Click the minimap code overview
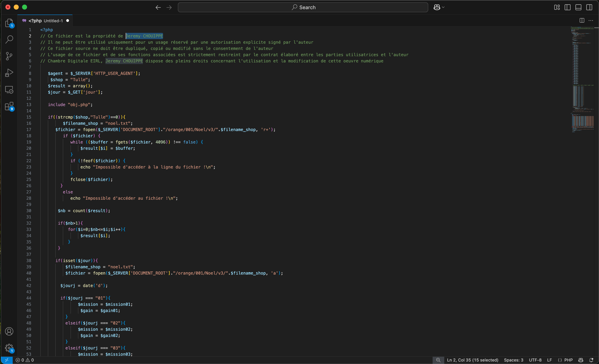Viewport: 599px width, 364px height. (x=583, y=80)
